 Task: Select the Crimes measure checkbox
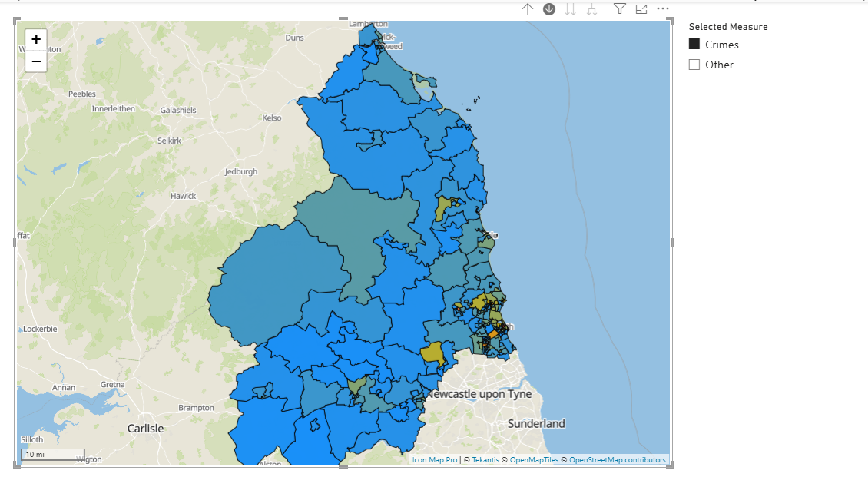[694, 45]
